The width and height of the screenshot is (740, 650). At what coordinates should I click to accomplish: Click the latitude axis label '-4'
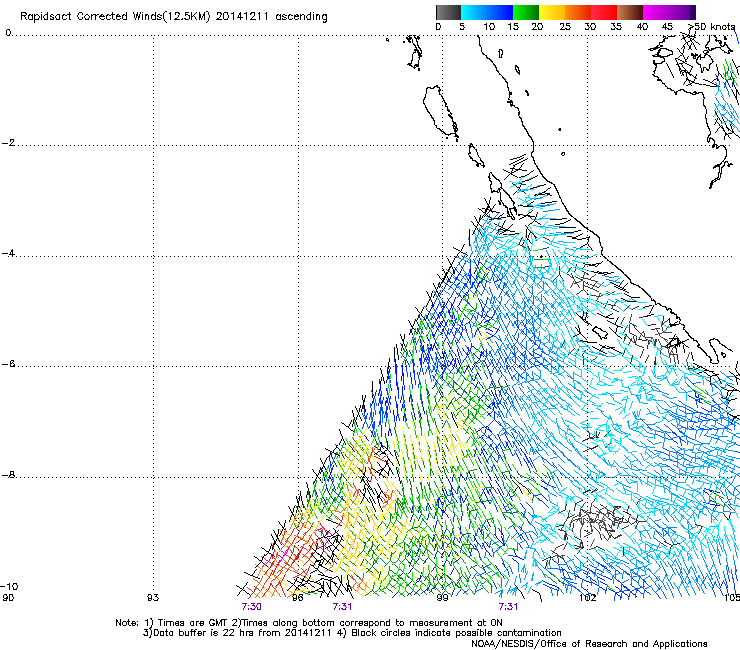click(8, 253)
